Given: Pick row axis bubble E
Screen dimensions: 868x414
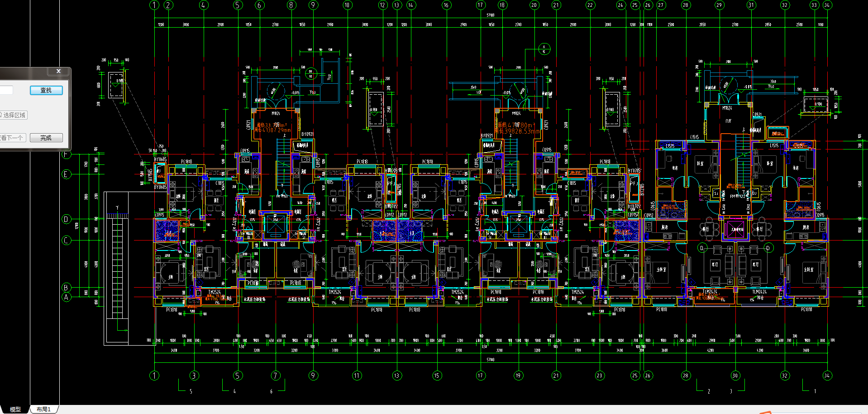Looking at the screenshot, I should click(x=66, y=174).
